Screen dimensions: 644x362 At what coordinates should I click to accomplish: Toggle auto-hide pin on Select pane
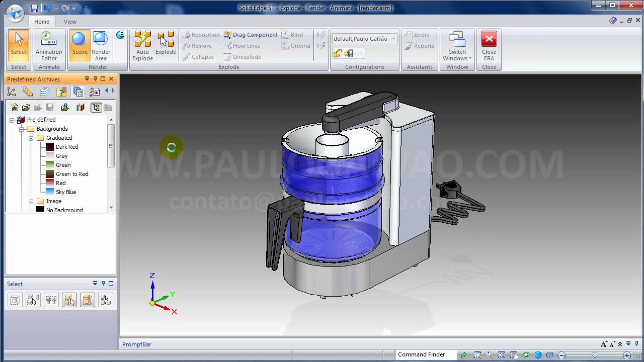coord(103,284)
